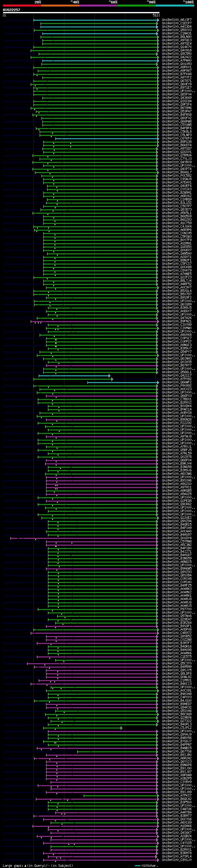Select UniRef100_C5K8L8 label
Screen dimensions: 197x868
(x=177, y=132)
